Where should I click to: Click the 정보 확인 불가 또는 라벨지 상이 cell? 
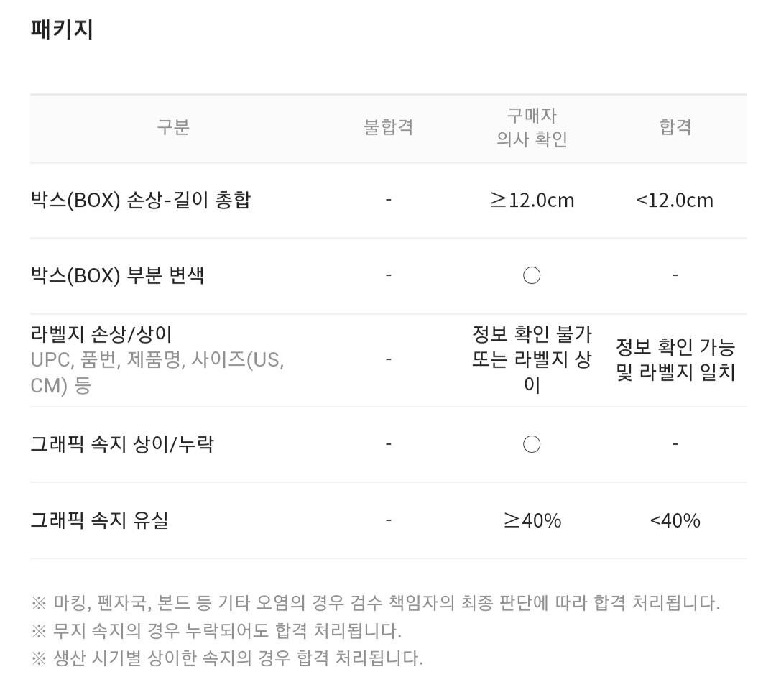point(532,360)
